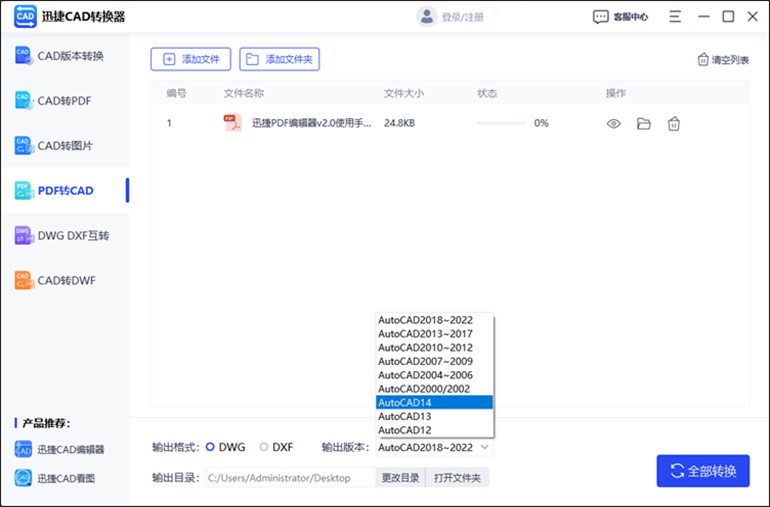
Task: Select the CAD转PDF sidebar tab
Action: [x=65, y=101]
